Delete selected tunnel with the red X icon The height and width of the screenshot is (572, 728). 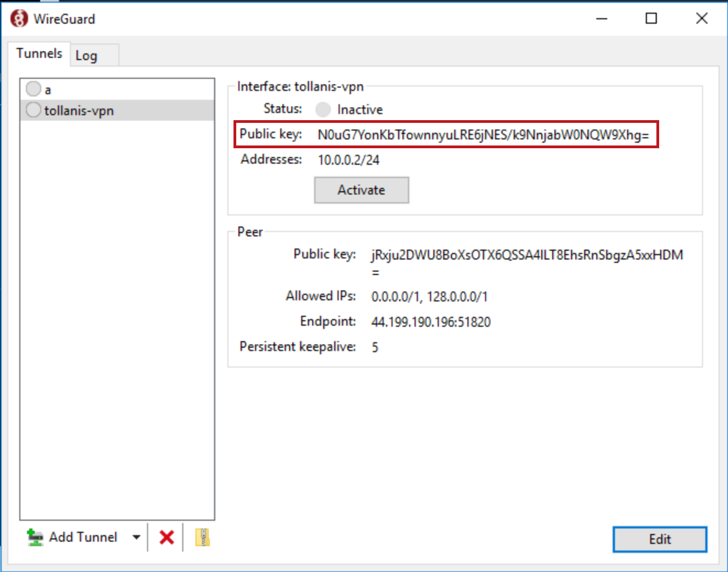[166, 537]
